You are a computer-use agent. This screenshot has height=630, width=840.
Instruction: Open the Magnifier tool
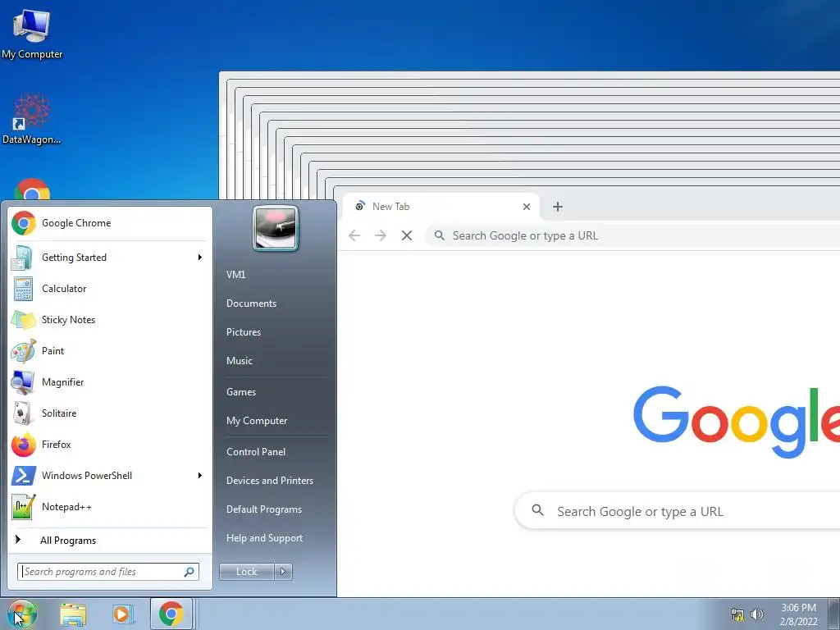pos(110,382)
